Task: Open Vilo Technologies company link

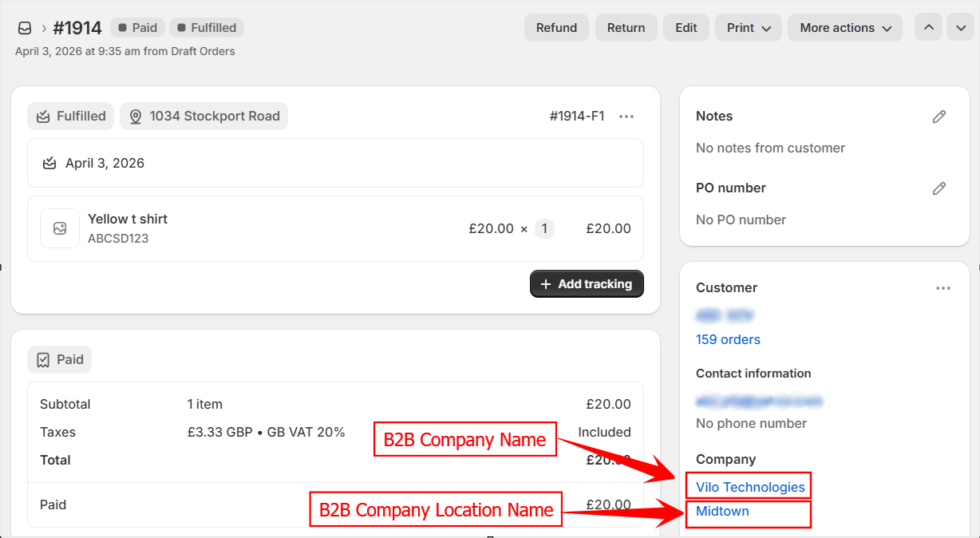Action: pos(750,487)
